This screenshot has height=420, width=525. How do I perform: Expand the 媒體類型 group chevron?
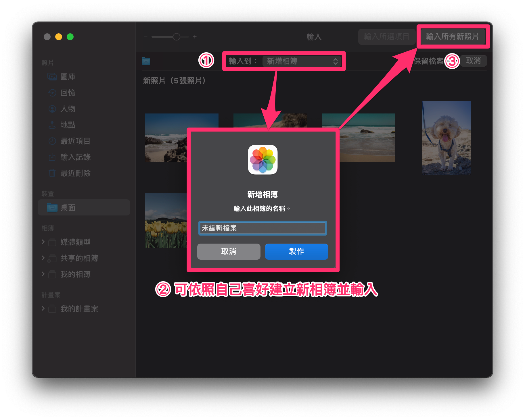[43, 242]
